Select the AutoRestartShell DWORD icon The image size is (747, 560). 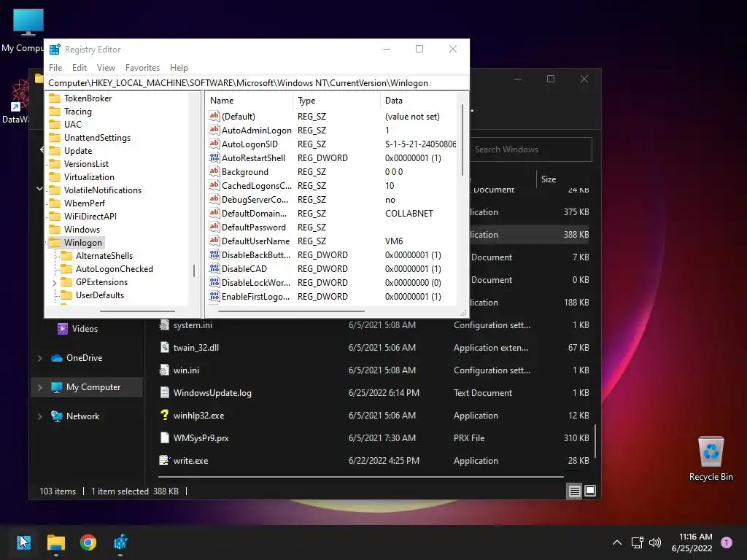pos(214,157)
